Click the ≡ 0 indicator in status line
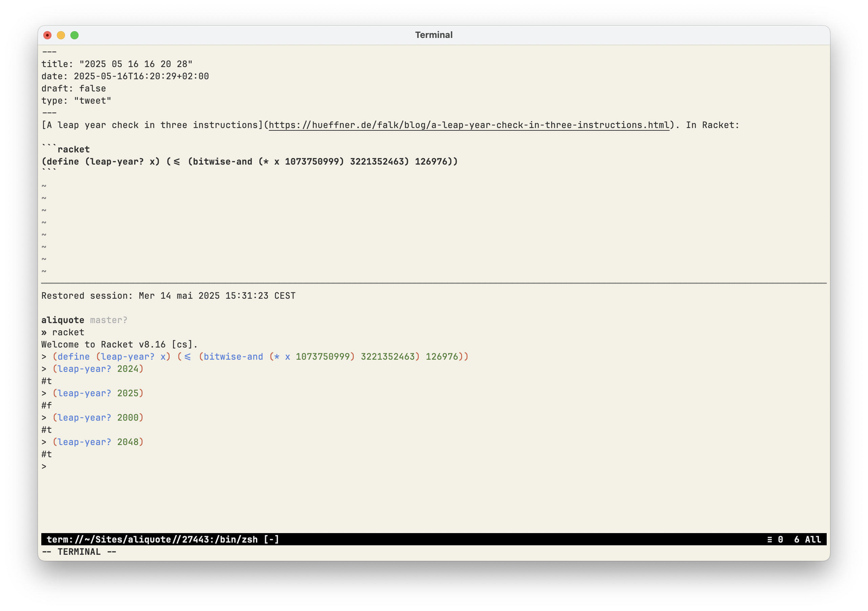The height and width of the screenshot is (611, 868). click(775, 540)
